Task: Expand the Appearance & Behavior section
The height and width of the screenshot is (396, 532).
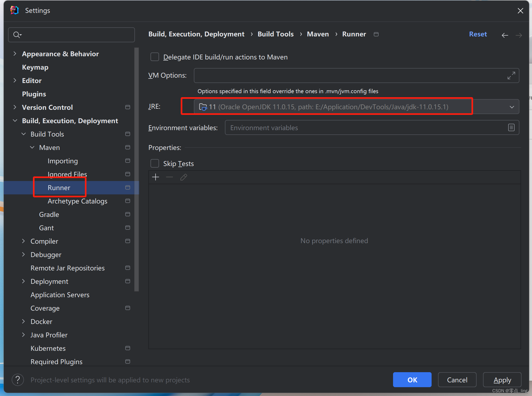Action: pyautogui.click(x=15, y=54)
